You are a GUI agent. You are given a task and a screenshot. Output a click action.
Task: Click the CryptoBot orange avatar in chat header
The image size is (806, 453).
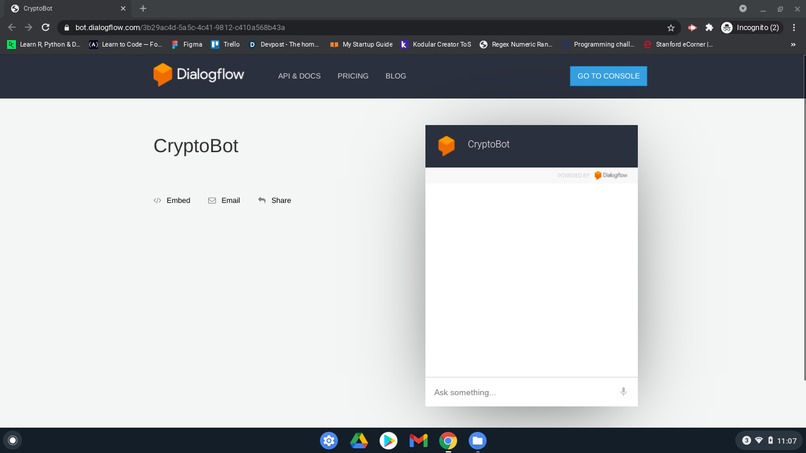coord(446,146)
